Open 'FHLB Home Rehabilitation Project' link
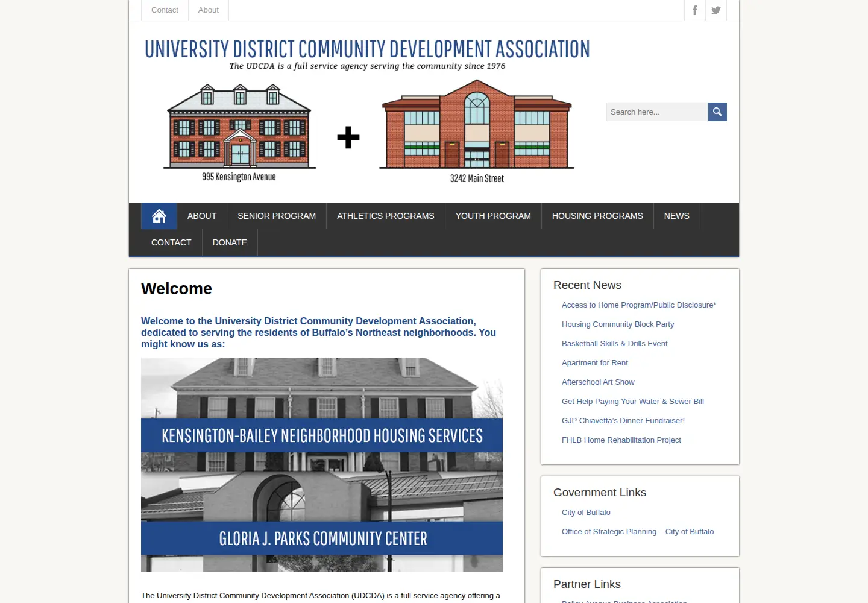This screenshot has height=603, width=868. pyautogui.click(x=621, y=440)
